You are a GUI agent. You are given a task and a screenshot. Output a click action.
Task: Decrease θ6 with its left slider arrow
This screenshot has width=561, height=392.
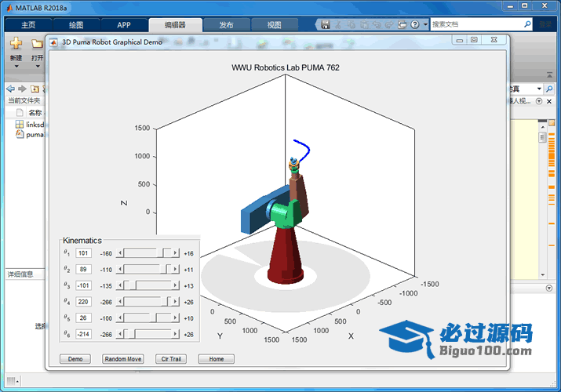click(x=120, y=334)
